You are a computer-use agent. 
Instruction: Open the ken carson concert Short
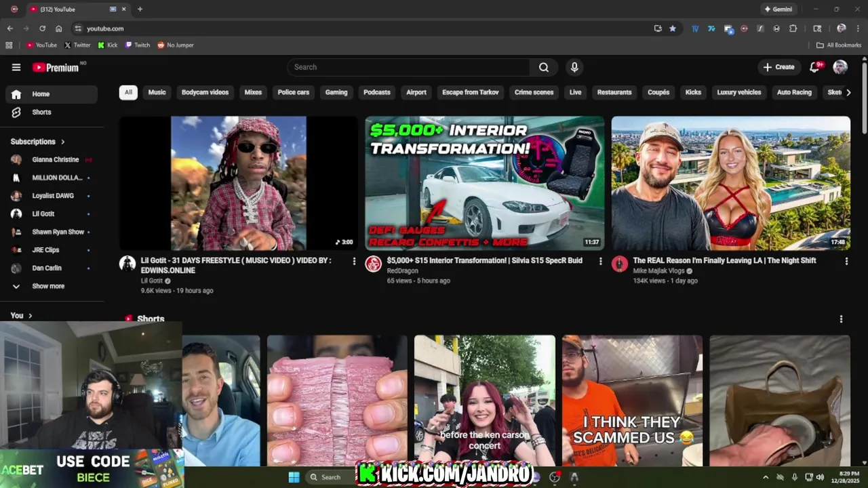point(484,400)
